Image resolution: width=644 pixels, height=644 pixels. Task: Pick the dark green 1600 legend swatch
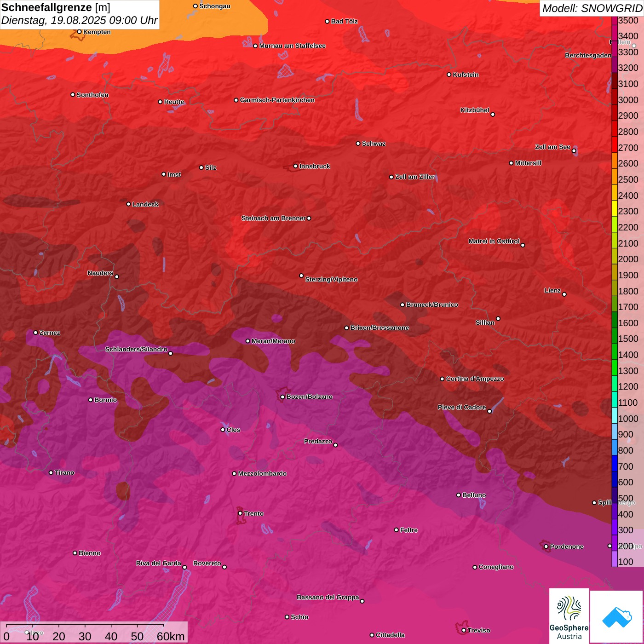tap(615, 320)
